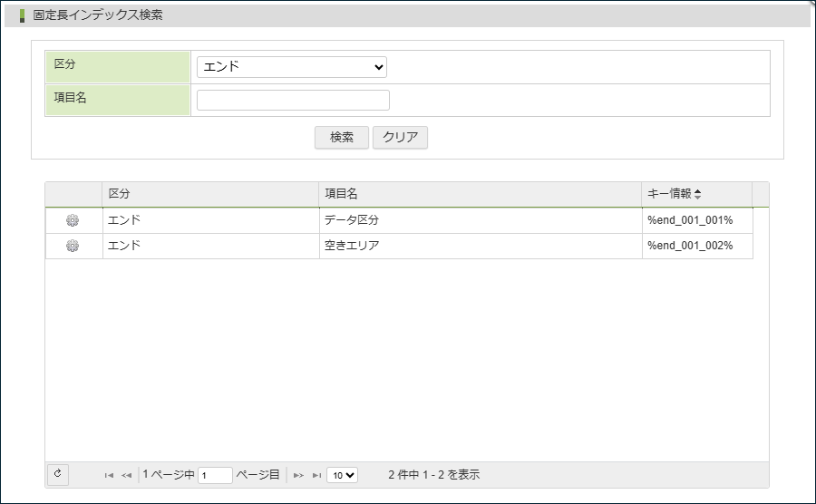The image size is (816, 504).
Task: Go to next page of results
Action: (298, 475)
